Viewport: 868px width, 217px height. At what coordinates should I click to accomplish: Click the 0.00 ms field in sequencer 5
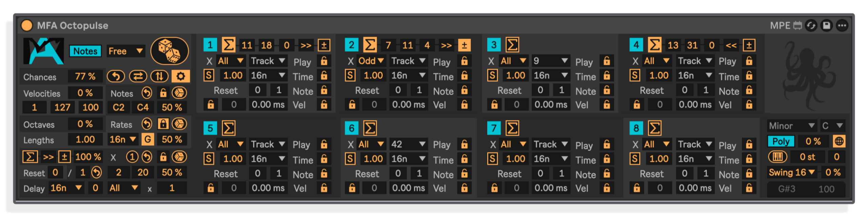(268, 188)
